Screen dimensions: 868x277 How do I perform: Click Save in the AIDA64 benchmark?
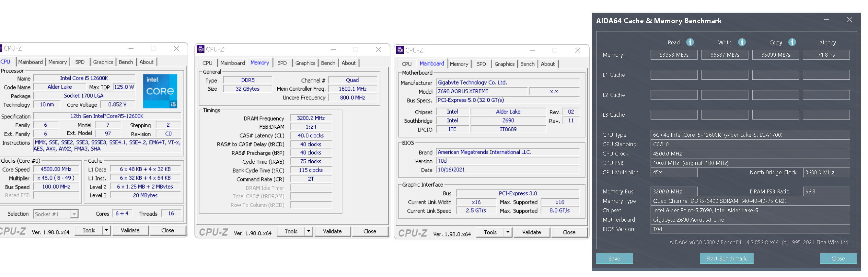pyautogui.click(x=614, y=259)
